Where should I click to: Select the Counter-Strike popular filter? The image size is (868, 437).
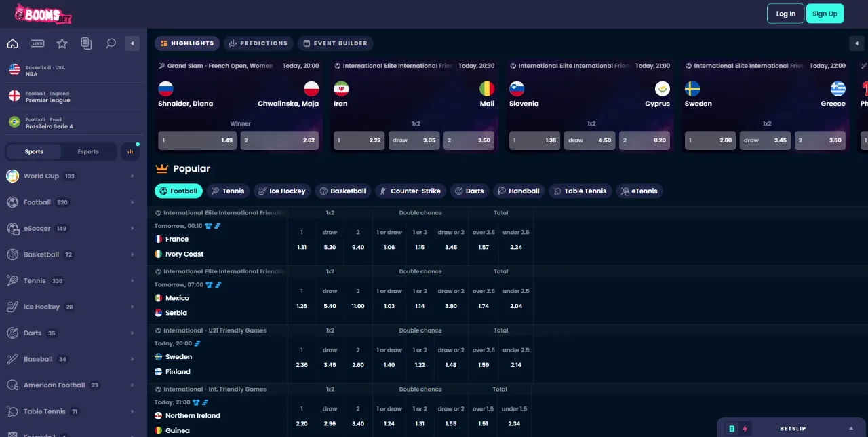[411, 191]
